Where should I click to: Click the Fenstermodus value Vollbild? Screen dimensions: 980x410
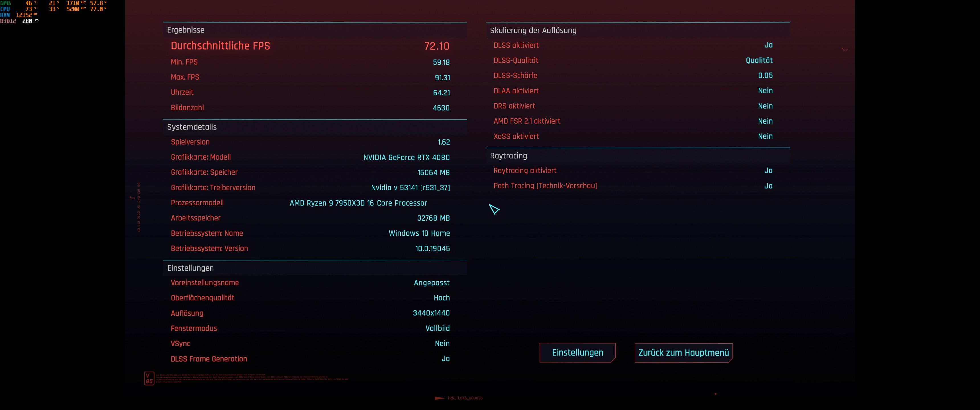[x=438, y=328]
